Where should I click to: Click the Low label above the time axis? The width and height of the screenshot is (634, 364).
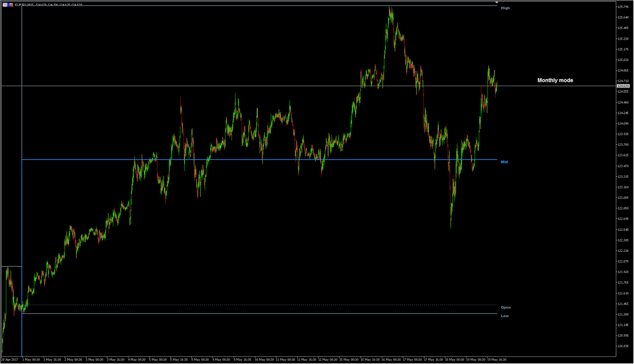(x=505, y=315)
